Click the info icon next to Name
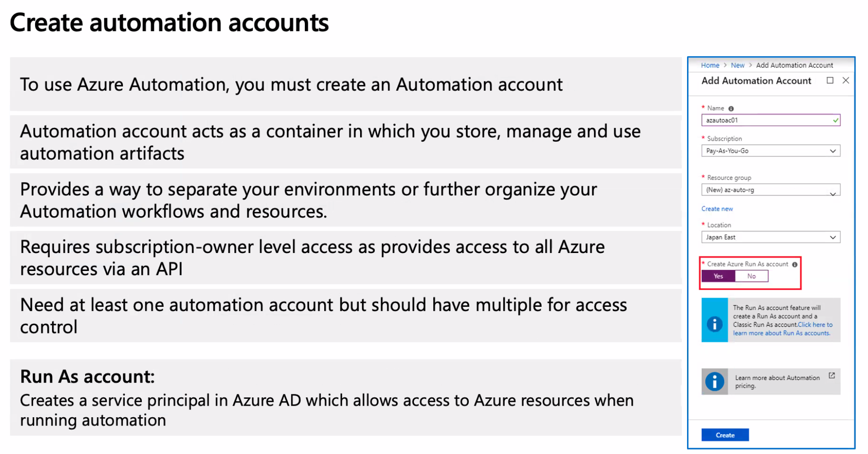The height and width of the screenshot is (454, 868). coord(731,109)
